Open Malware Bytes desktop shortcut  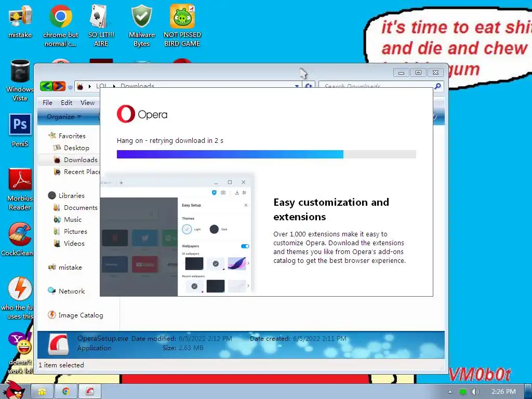pyautogui.click(x=141, y=25)
